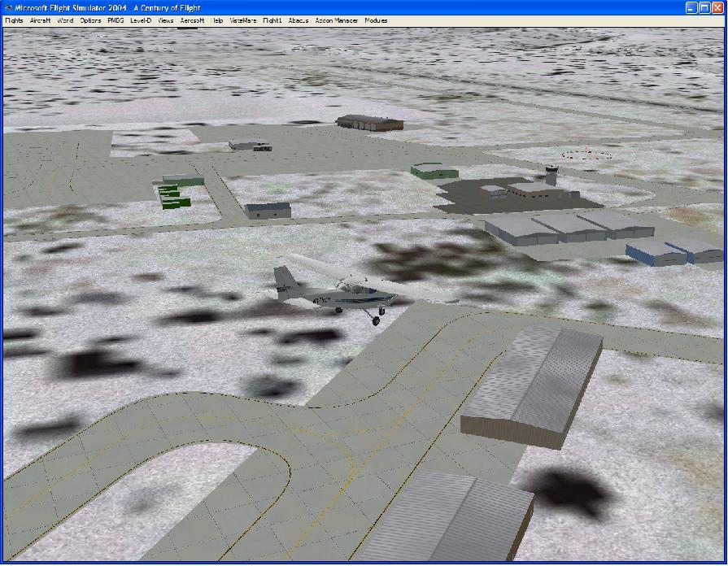
Task: Maximize the Flight Simulator window
Action: (x=704, y=8)
